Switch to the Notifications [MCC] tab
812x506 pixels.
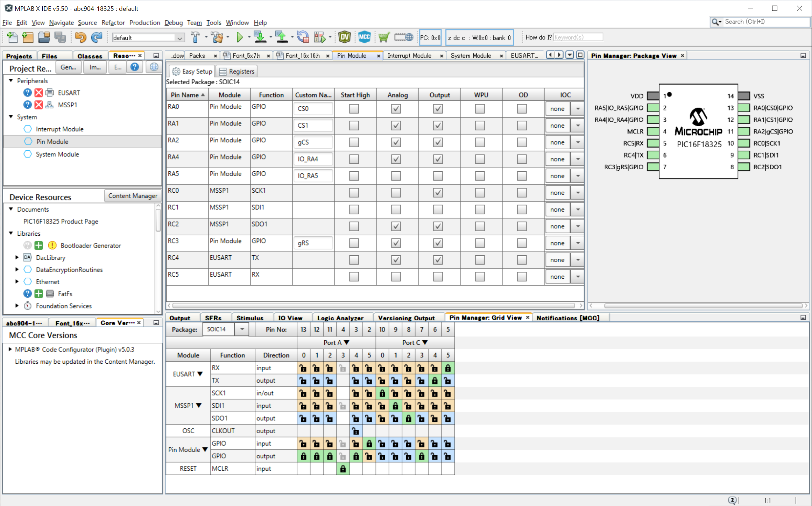point(568,318)
